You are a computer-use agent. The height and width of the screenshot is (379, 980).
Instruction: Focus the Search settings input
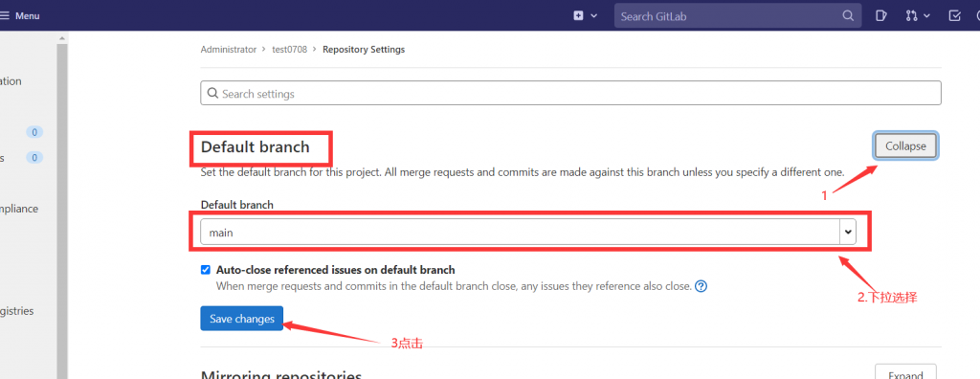point(570,93)
